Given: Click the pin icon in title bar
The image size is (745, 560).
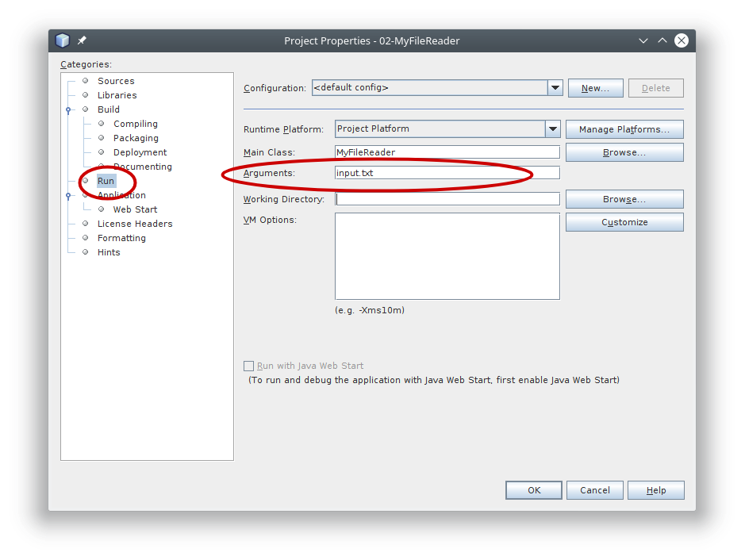Looking at the screenshot, I should pos(82,40).
